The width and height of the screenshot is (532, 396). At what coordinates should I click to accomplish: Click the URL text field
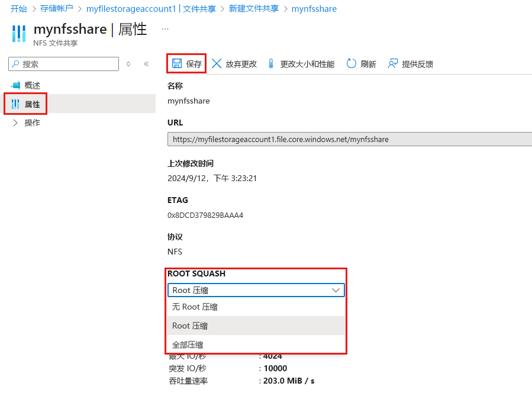click(350, 139)
